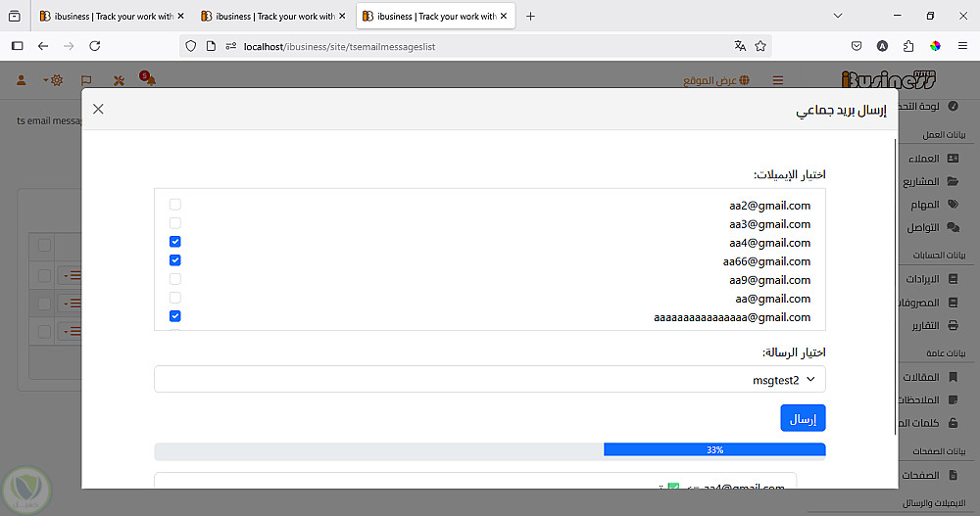Click the site information page icon
Viewport: 980px width, 516px height.
pyautogui.click(x=212, y=46)
